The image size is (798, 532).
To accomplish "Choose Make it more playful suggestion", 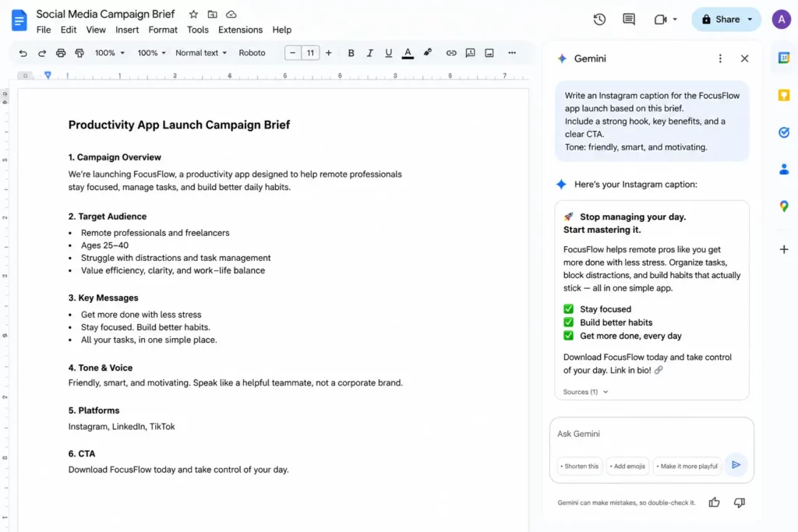I will (687, 466).
